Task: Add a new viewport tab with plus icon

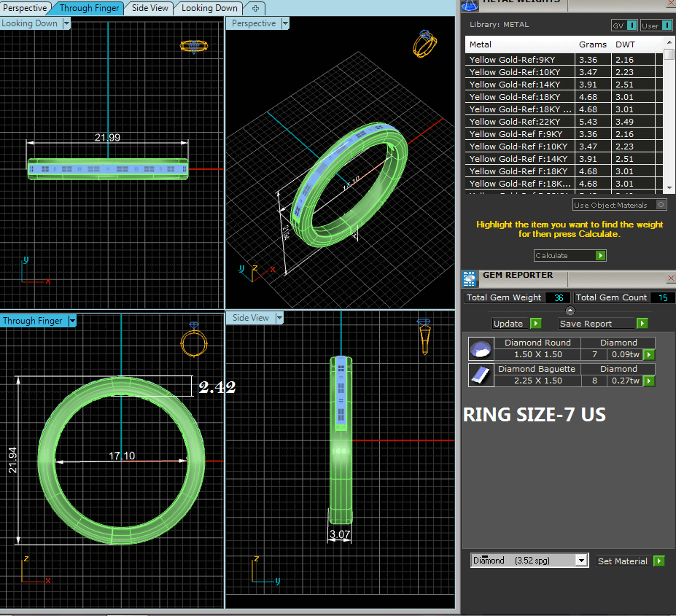Action: pos(255,8)
